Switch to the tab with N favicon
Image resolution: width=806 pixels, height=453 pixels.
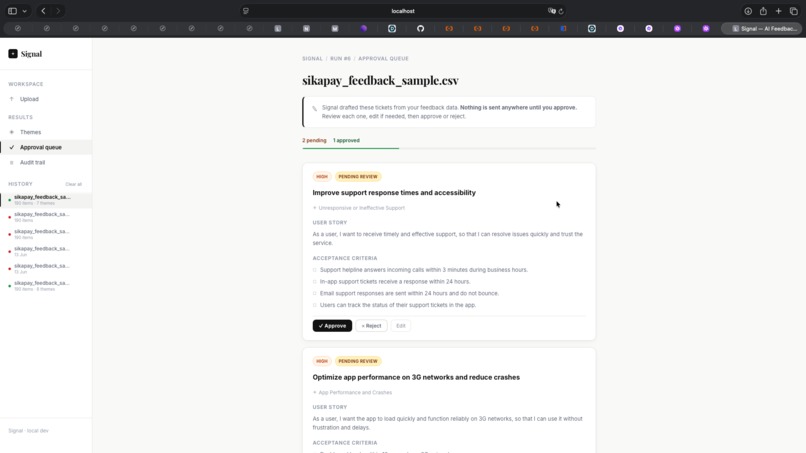(306, 29)
